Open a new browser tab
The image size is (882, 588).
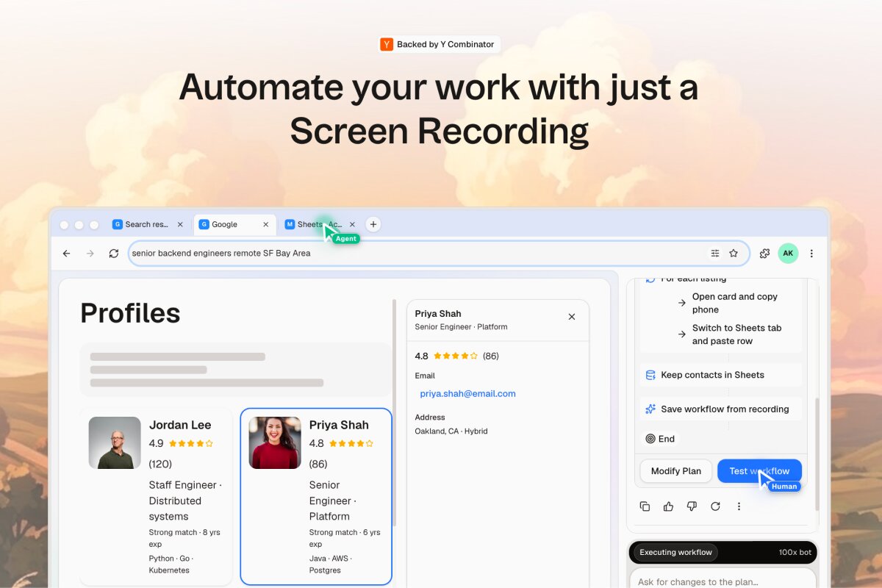tap(373, 224)
